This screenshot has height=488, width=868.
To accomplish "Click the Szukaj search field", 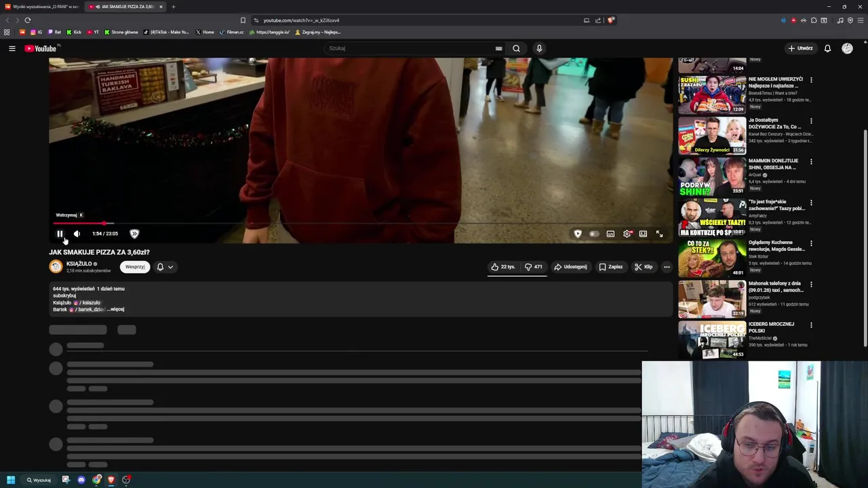I will [x=411, y=48].
